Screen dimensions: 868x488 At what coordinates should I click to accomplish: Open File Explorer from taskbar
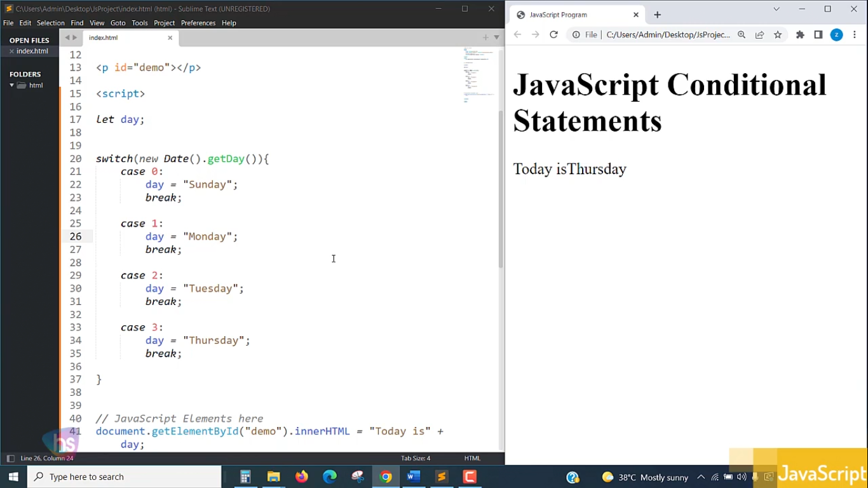coord(274,477)
